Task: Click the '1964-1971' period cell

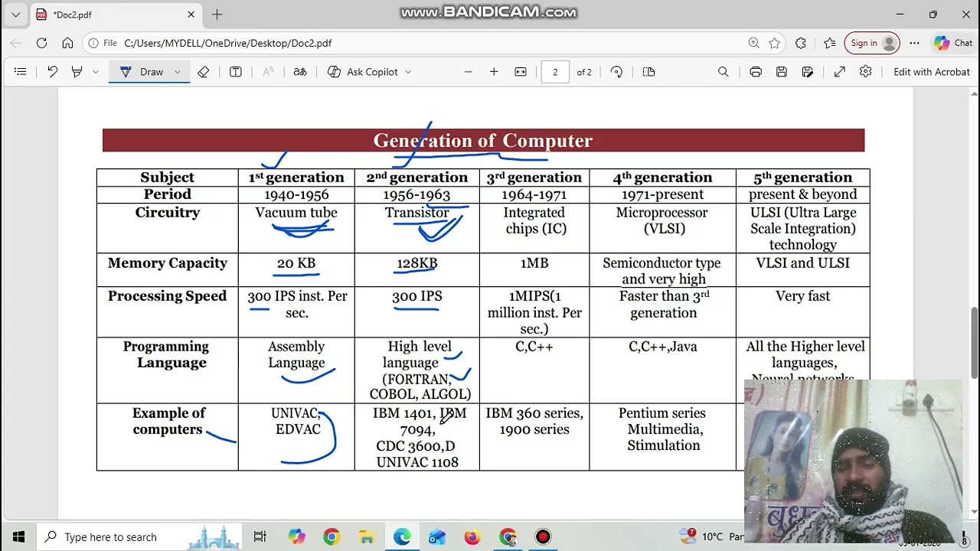Action: pyautogui.click(x=534, y=194)
